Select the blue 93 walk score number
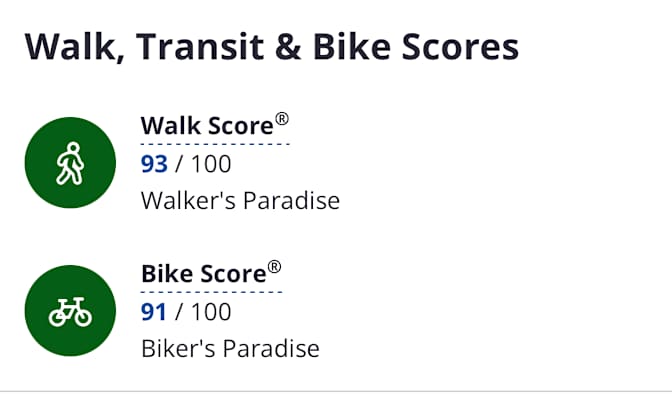The width and height of the screenshot is (672, 416). (154, 164)
